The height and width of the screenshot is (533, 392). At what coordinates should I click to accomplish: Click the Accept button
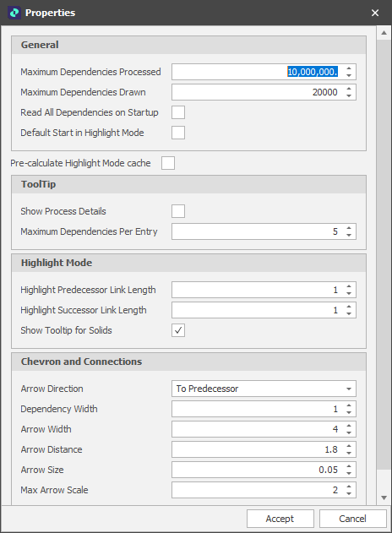tap(280, 519)
